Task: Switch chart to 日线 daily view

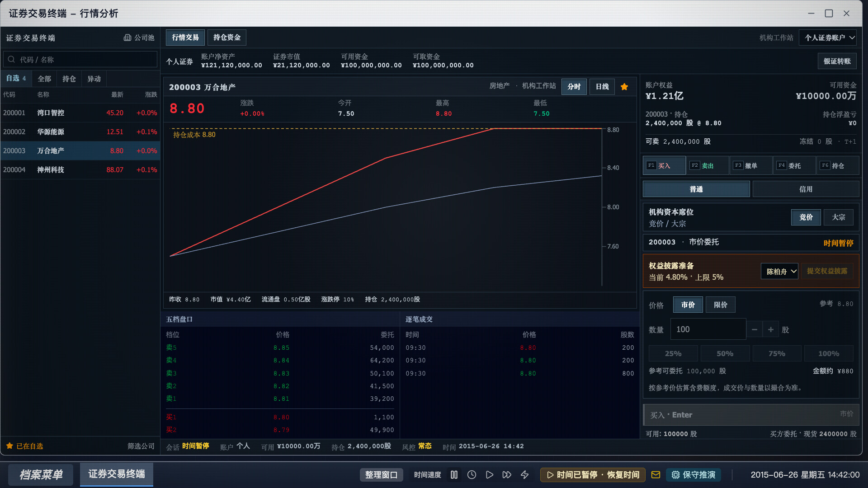Action: (x=602, y=86)
